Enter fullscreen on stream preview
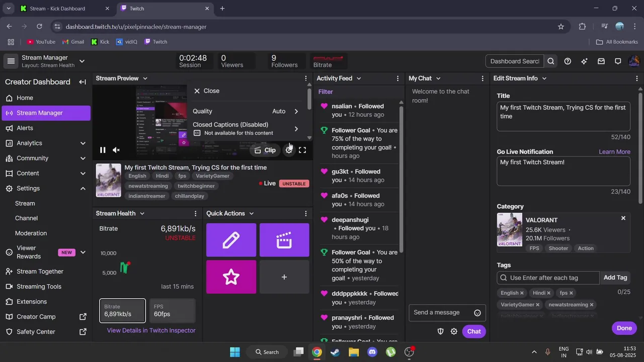Image resolution: width=644 pixels, height=362 pixels. 302,150
